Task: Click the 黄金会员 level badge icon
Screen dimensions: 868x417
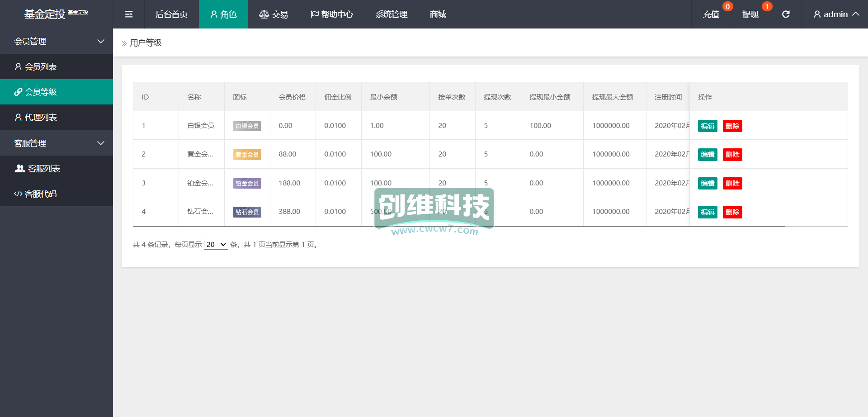Action: 247,155
